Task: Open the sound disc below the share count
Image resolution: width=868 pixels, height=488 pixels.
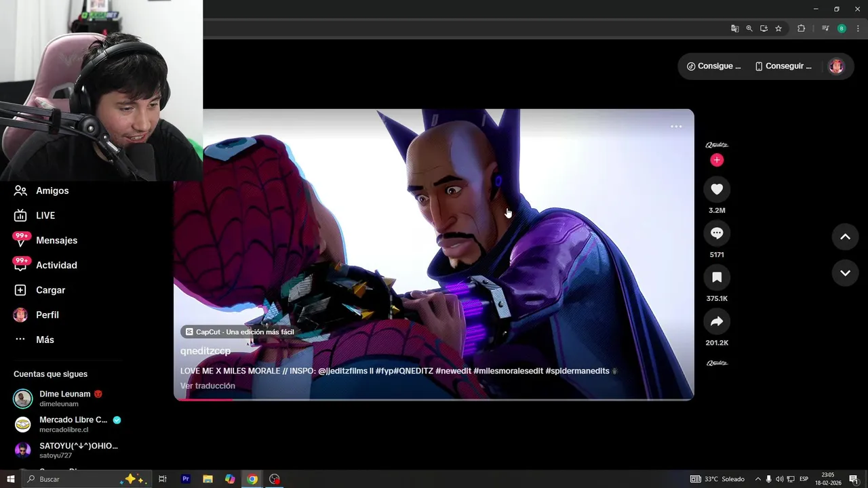Action: [x=717, y=363]
